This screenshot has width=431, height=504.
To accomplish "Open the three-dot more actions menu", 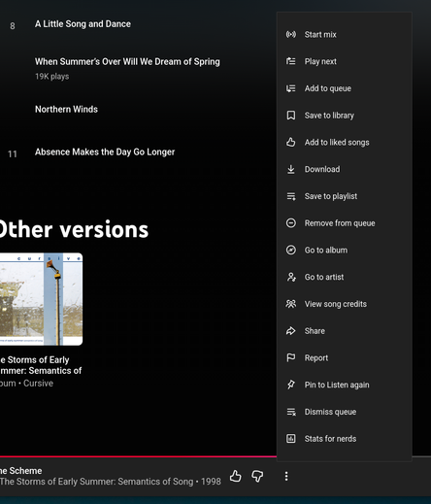I will pos(286,476).
